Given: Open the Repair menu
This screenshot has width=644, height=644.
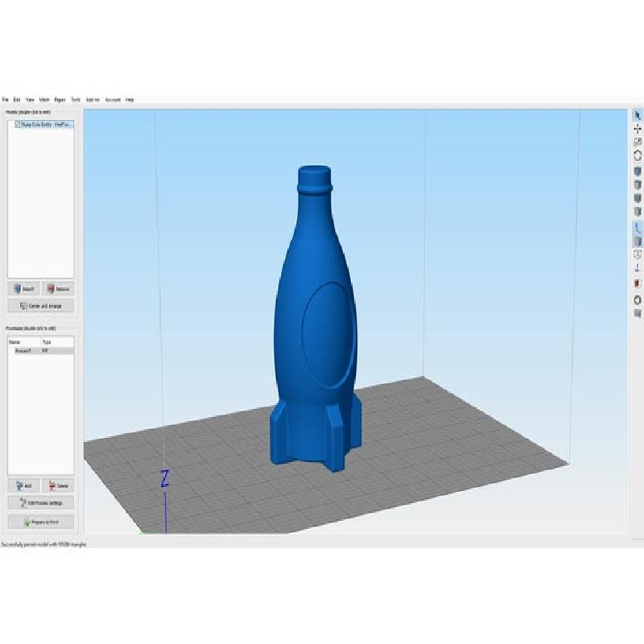Looking at the screenshot, I should [60, 100].
